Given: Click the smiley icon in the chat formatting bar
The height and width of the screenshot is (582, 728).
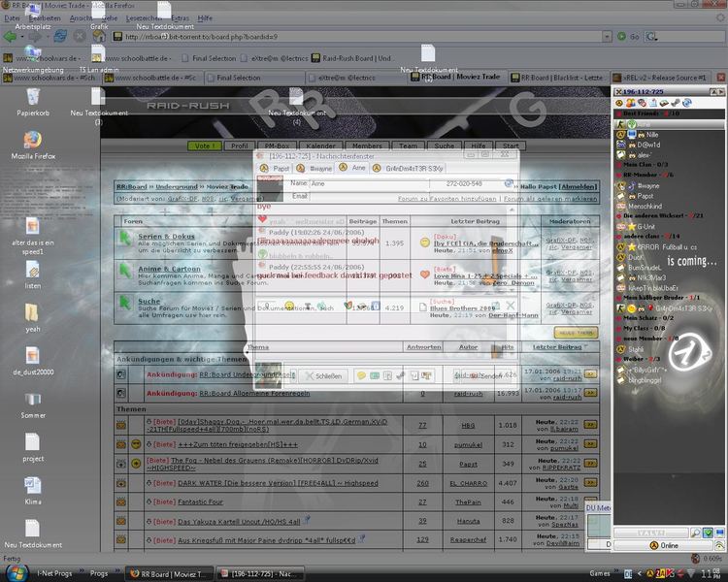Looking at the screenshot, I should (x=289, y=306).
